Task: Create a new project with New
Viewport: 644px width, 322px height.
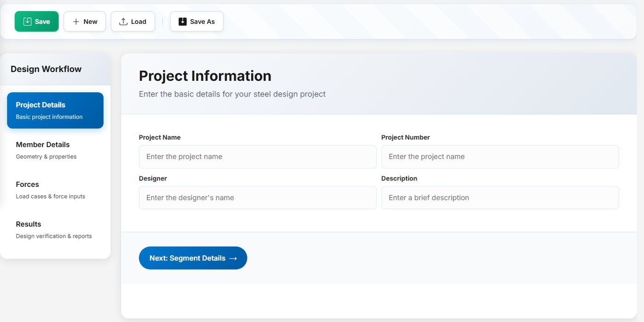Action: pyautogui.click(x=85, y=22)
